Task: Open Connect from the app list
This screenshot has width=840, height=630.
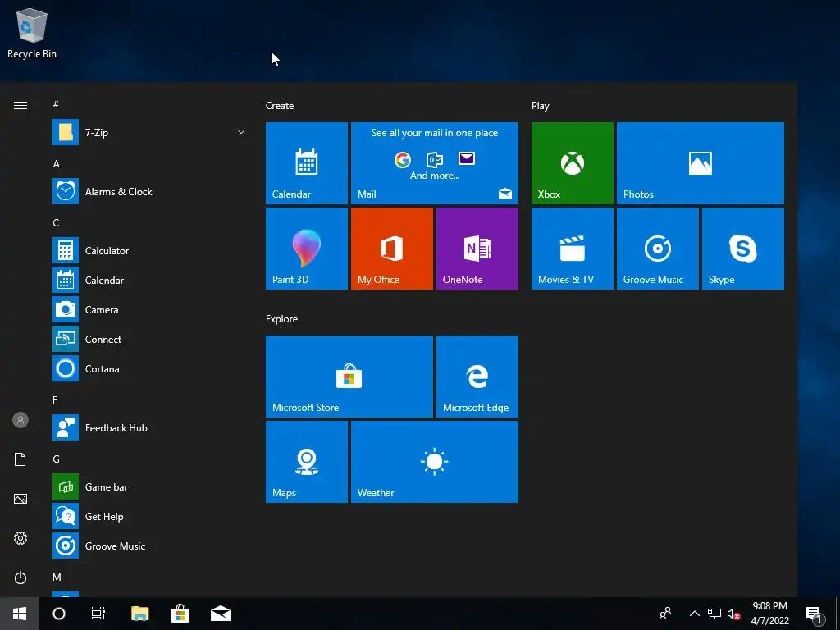Action: click(x=149, y=339)
